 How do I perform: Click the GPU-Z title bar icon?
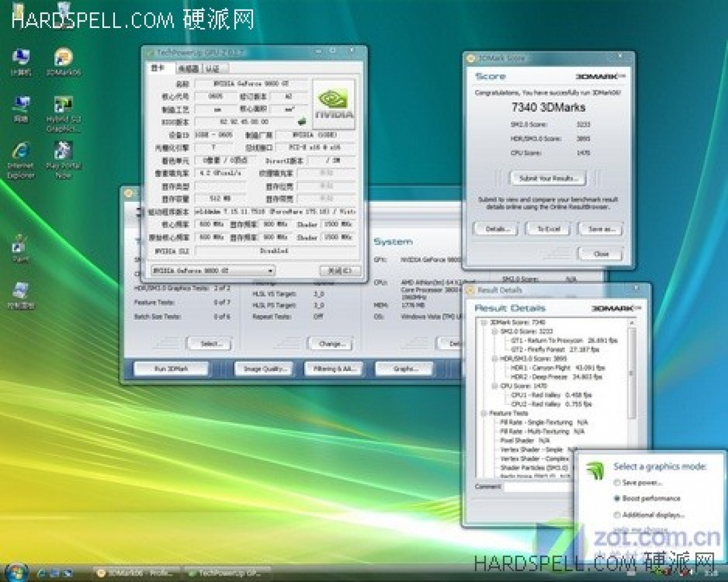point(151,52)
